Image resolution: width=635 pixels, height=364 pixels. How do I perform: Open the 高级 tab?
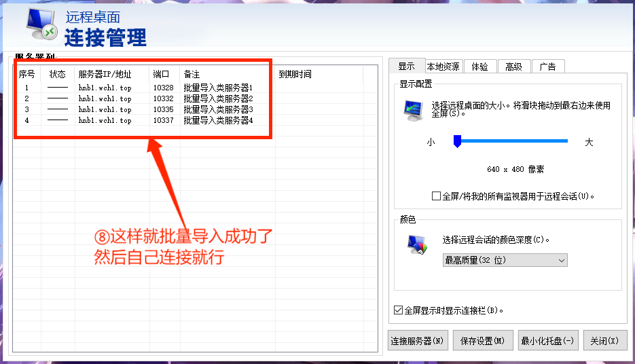pos(513,67)
